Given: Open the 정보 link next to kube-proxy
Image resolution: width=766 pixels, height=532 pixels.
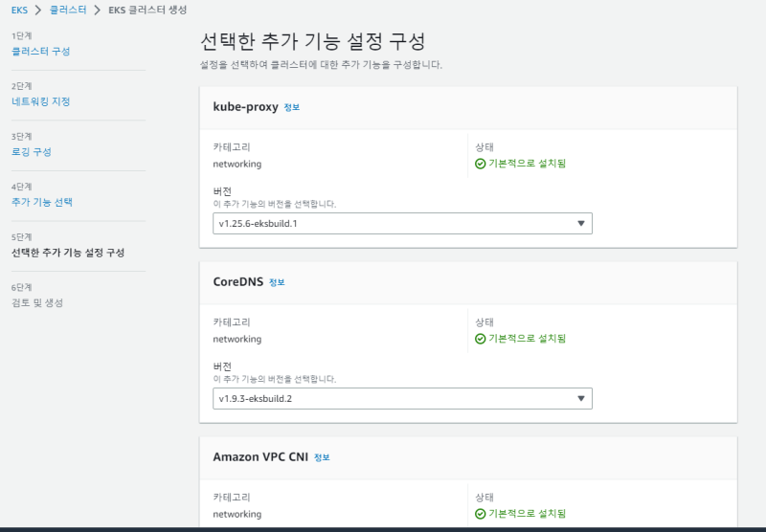Looking at the screenshot, I should [291, 107].
